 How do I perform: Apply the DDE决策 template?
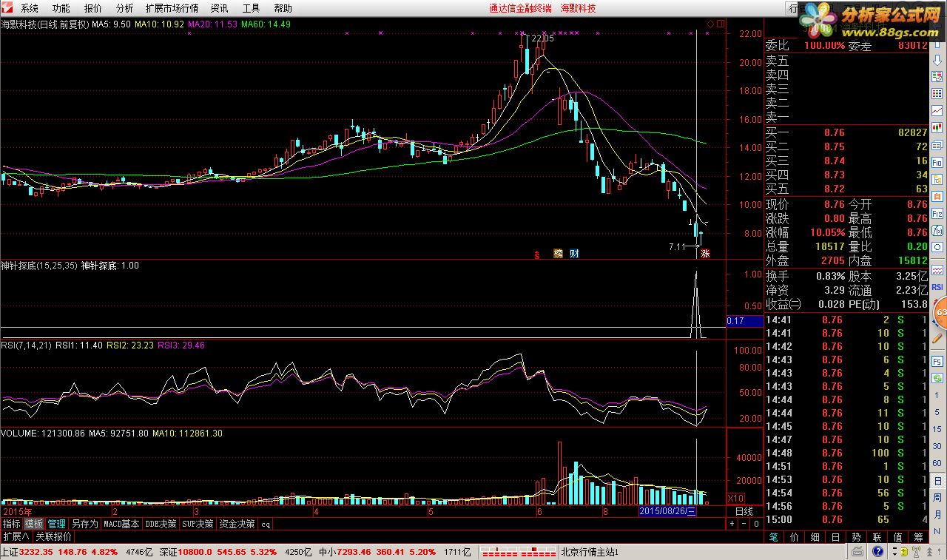(x=161, y=524)
